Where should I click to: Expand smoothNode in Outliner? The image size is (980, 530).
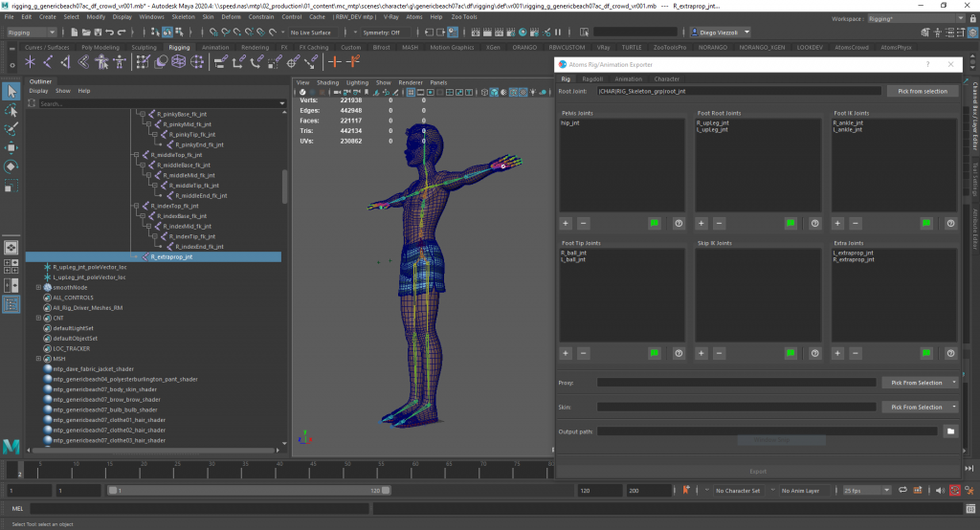[38, 288]
